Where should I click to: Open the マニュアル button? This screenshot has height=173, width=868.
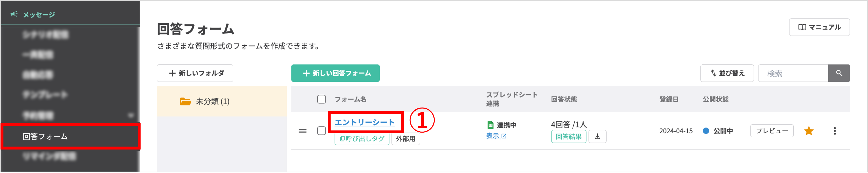pos(819,27)
